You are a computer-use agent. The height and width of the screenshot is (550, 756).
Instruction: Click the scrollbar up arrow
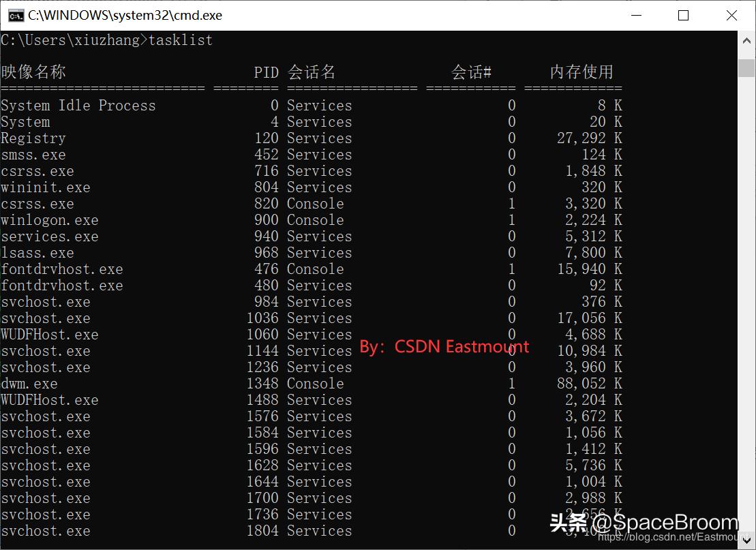click(x=747, y=41)
